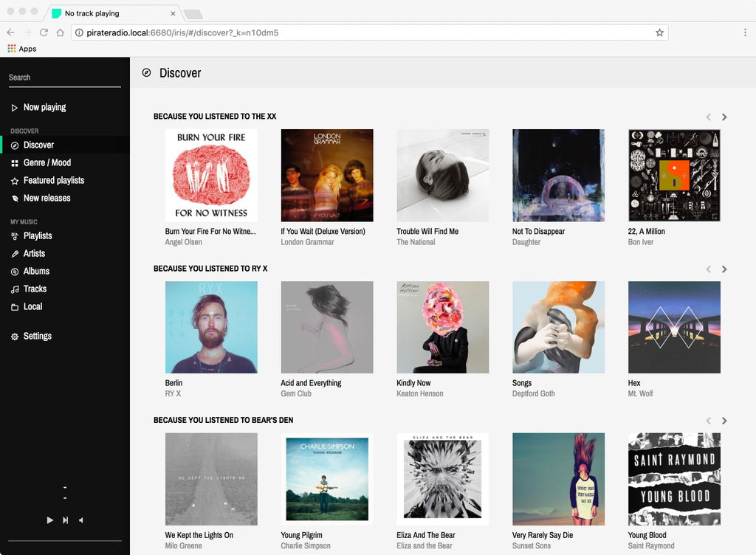Bookmark page with the star icon
Image resolution: width=756 pixels, height=555 pixels.
pos(659,32)
